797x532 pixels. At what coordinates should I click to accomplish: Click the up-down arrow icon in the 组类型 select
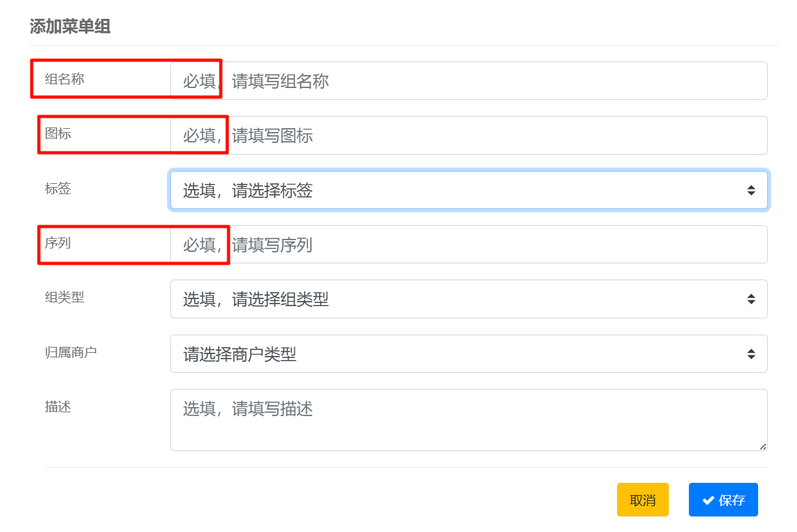(751, 299)
